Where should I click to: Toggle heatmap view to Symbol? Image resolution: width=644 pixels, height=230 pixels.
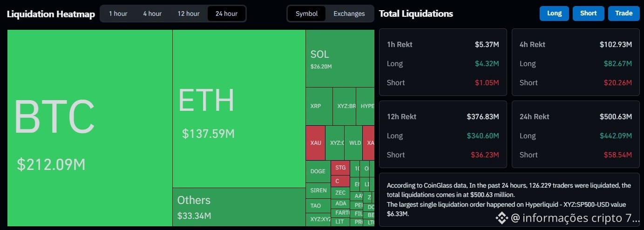click(306, 14)
